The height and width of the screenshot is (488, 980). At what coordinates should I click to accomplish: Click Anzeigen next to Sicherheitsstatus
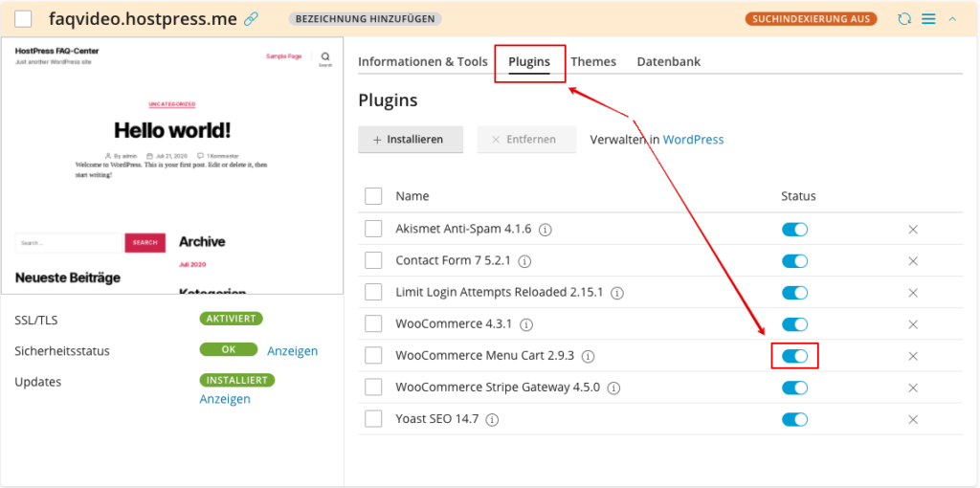click(293, 350)
